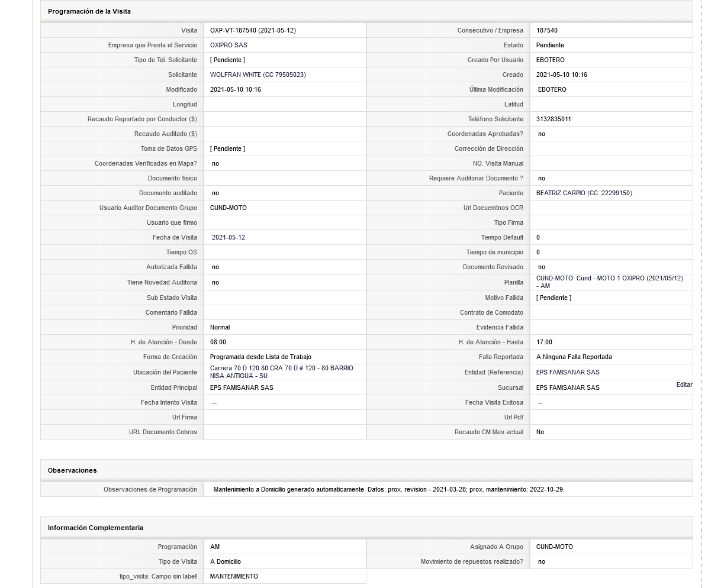Open the OXIPRO SAS company link
The width and height of the screenshot is (724, 588).
(229, 45)
